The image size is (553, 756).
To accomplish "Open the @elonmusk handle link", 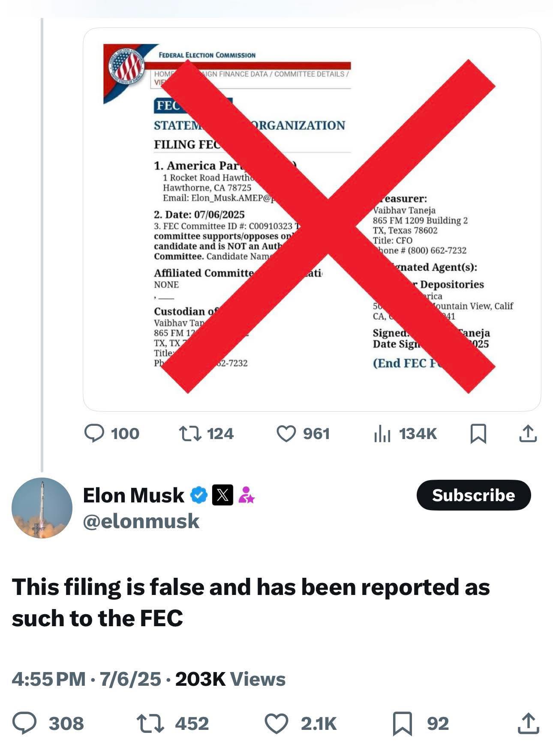I will click(x=141, y=521).
